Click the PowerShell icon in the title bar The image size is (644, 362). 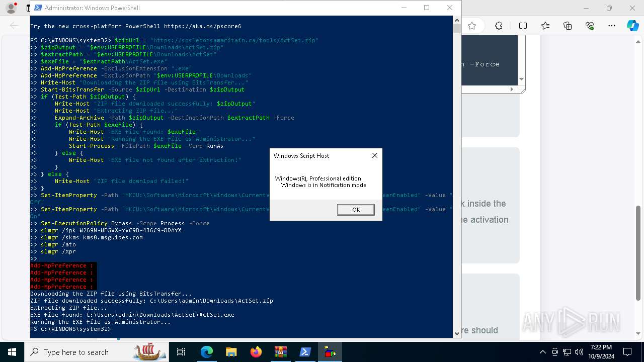38,8
